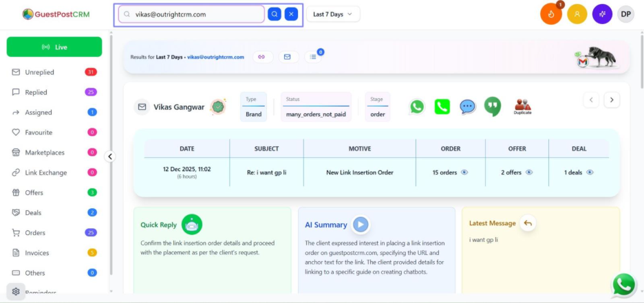The height and width of the screenshot is (303, 644).
Task: Open the Last 7 Days dropdown
Action: pos(333,14)
